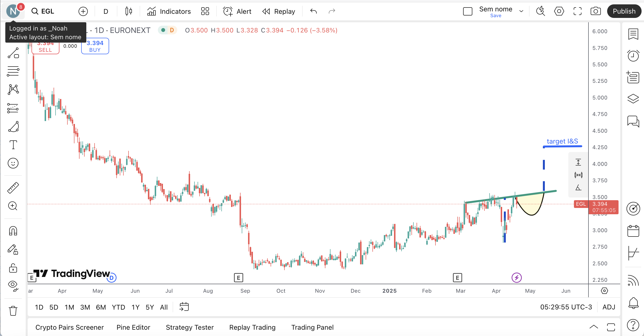Open the Replay bar mode
Viewport: 644px width, 336px height.
pos(279,11)
